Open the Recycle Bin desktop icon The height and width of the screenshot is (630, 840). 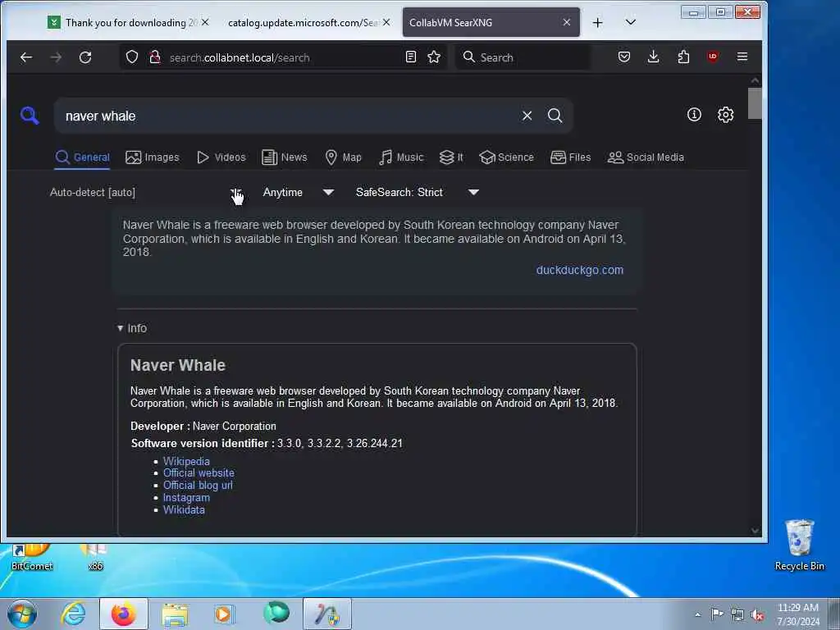pos(799,545)
